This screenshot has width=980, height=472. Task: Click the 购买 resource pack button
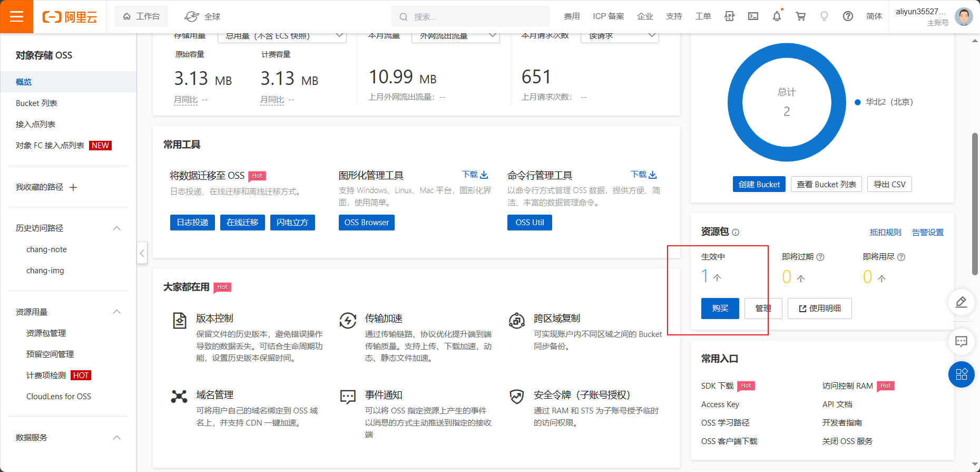[720, 309]
